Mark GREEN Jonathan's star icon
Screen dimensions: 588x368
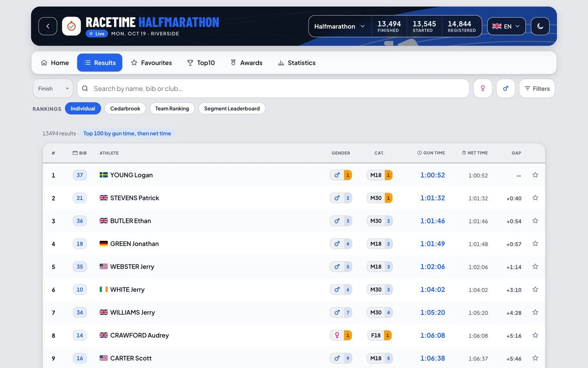click(535, 244)
